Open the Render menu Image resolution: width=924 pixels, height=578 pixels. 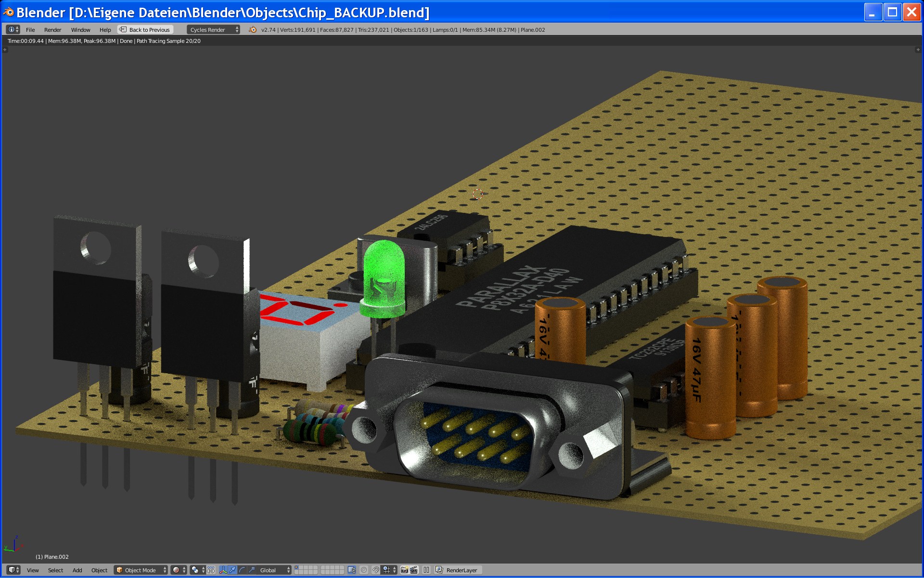click(x=52, y=30)
